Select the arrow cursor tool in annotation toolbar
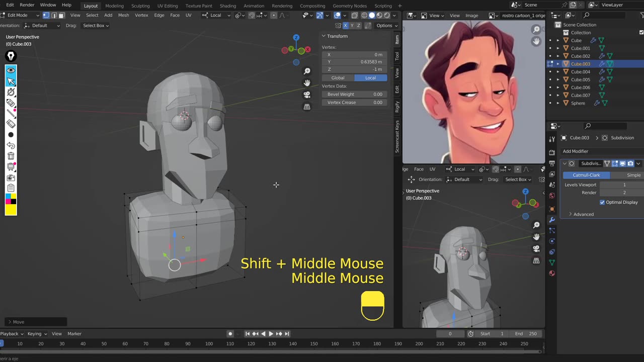The height and width of the screenshot is (362, 644). click(x=11, y=81)
